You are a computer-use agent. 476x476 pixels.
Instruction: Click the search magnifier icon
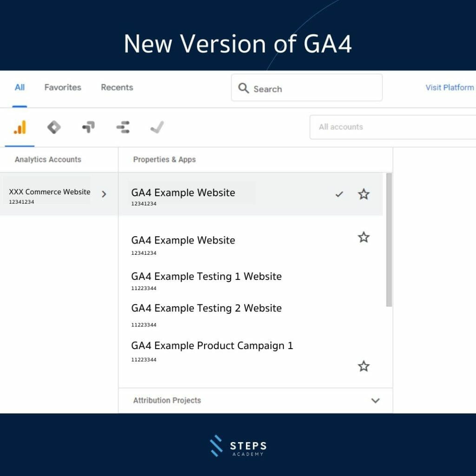point(244,88)
